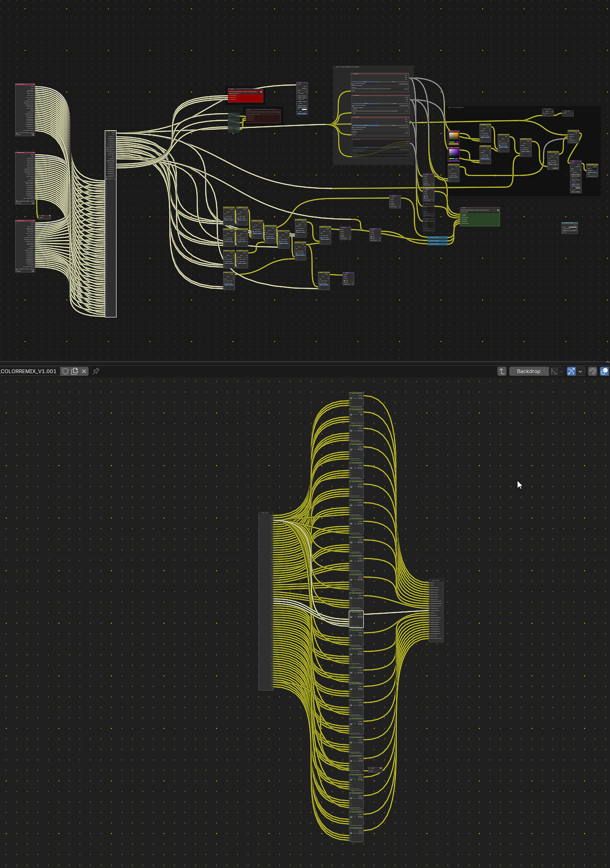Select the green node in upper editor
The image size is (610, 868).
click(x=480, y=218)
